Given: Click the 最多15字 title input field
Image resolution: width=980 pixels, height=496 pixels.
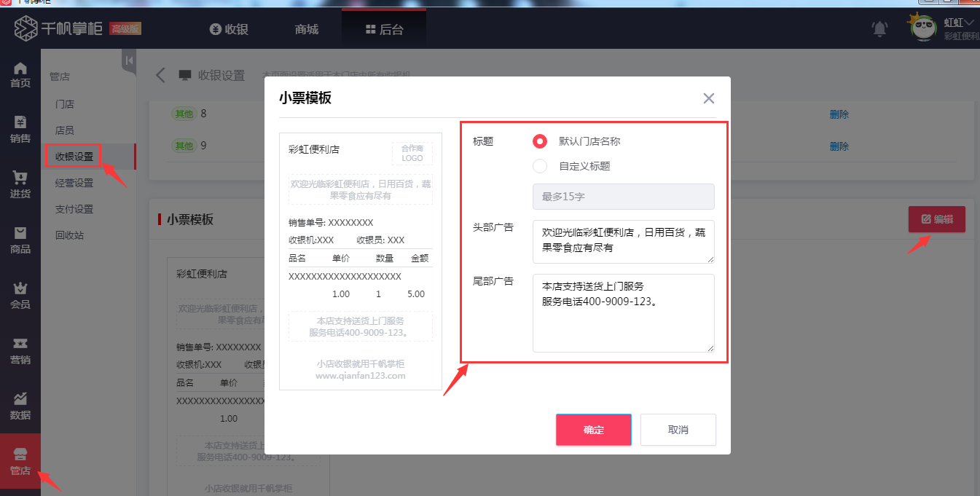Looking at the screenshot, I should [623, 197].
